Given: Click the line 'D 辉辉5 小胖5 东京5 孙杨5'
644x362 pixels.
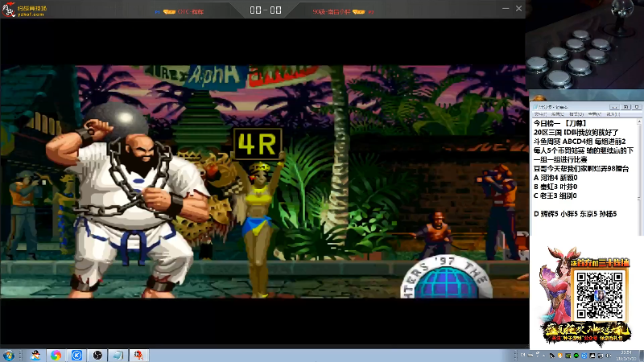Looking at the screenshot, I should [575, 214].
